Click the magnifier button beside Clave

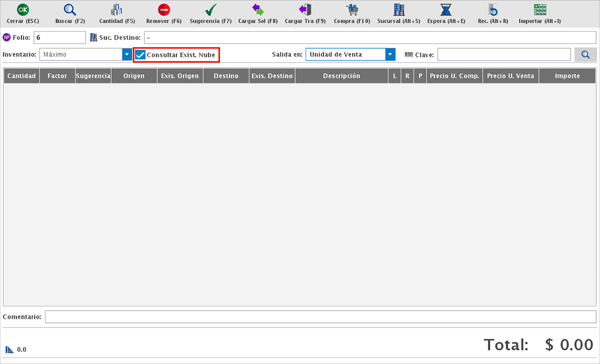(x=585, y=54)
